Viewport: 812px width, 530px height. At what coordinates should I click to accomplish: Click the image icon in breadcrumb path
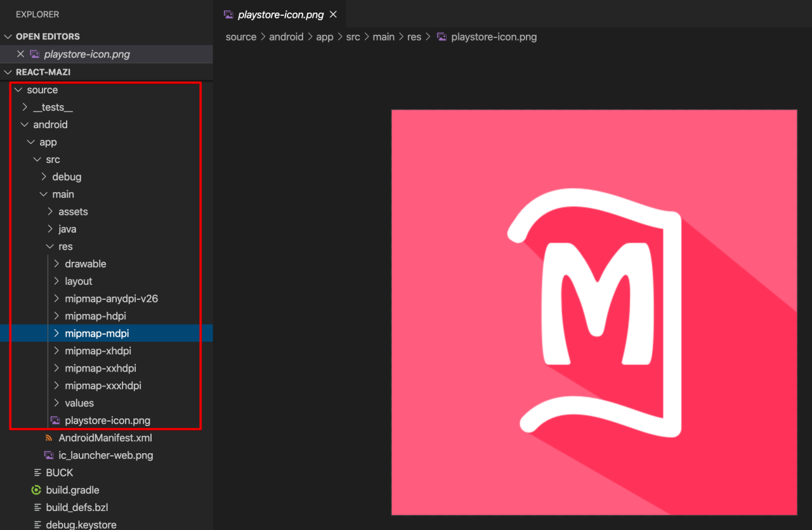(442, 37)
